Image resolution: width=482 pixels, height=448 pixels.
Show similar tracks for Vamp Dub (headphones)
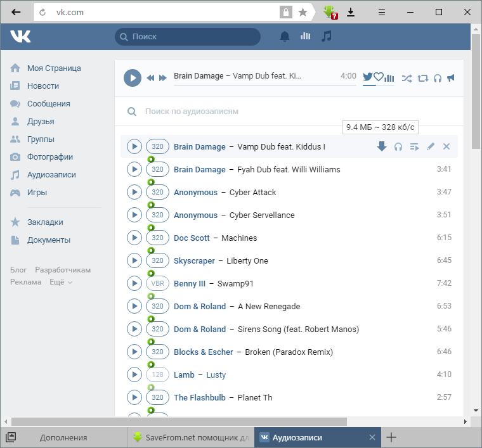click(x=398, y=147)
